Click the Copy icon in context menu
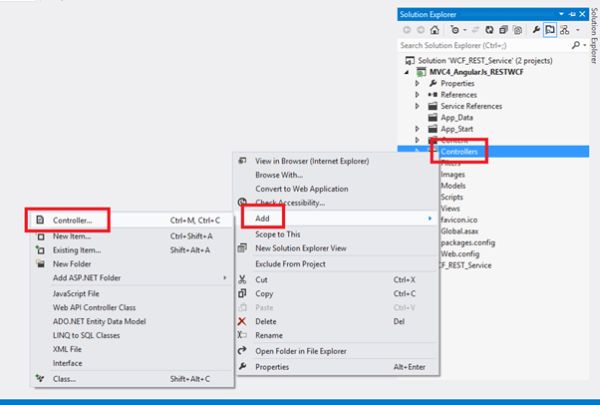Viewport: 600px width, 405px height. [242, 294]
